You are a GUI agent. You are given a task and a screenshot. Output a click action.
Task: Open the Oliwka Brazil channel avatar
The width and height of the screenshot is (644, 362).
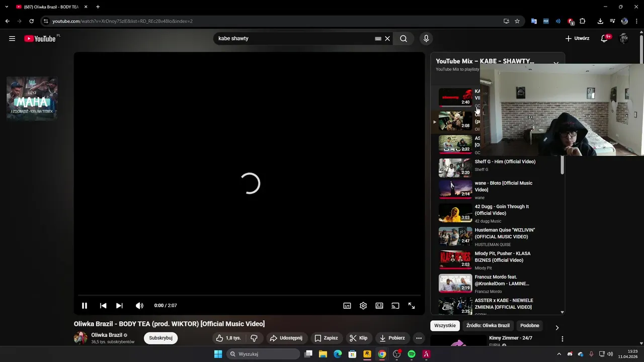80,338
